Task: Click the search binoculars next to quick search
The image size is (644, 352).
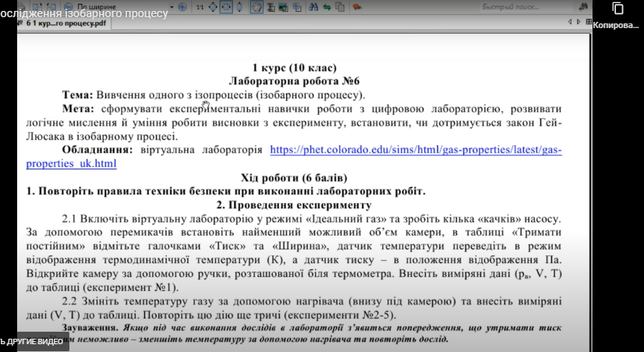Action: [x=583, y=6]
